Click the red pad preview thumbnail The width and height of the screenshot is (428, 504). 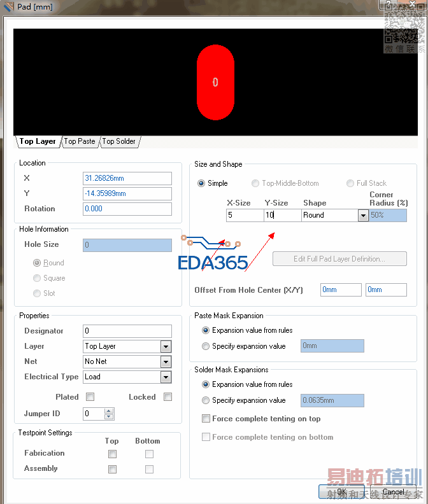tap(215, 82)
